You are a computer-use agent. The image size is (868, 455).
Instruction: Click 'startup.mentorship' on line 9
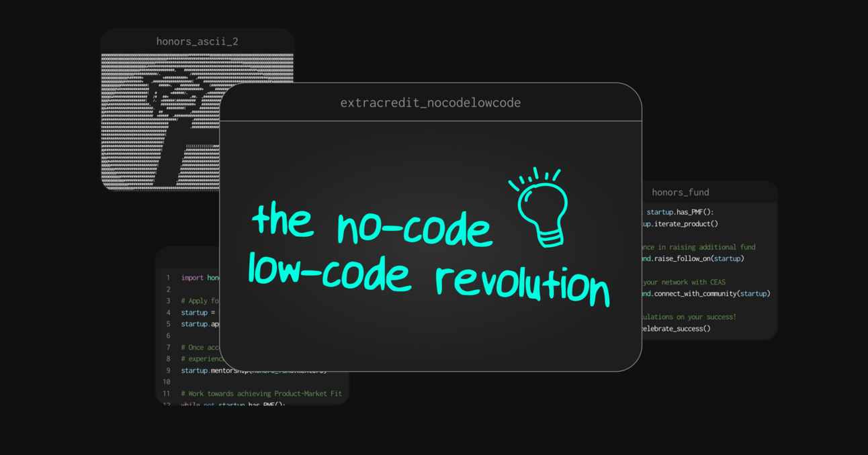click(215, 370)
